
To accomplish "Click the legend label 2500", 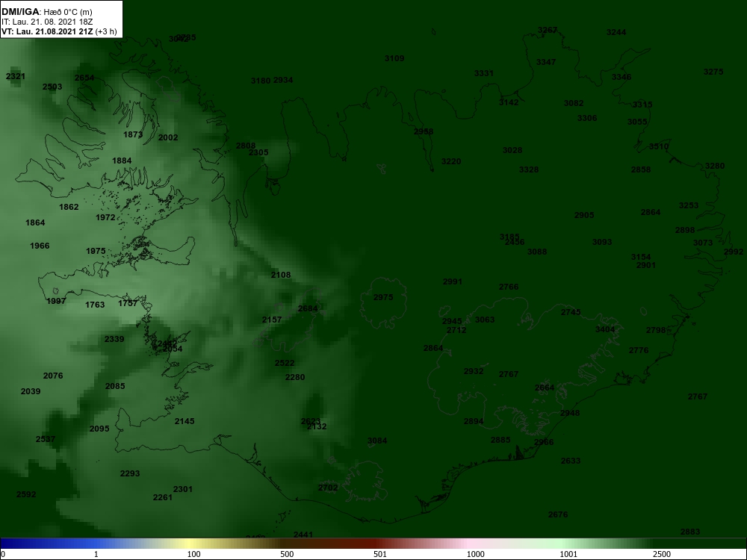I will (662, 554).
